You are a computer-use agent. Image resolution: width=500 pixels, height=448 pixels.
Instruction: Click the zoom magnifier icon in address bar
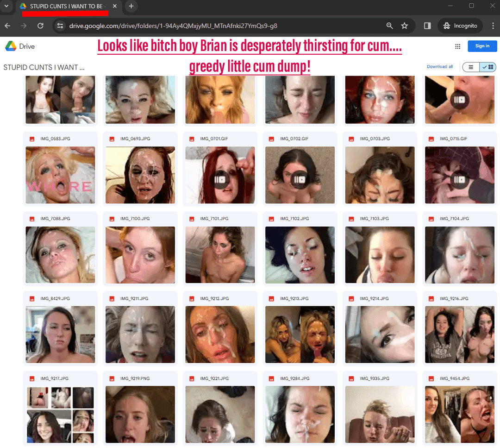(389, 26)
